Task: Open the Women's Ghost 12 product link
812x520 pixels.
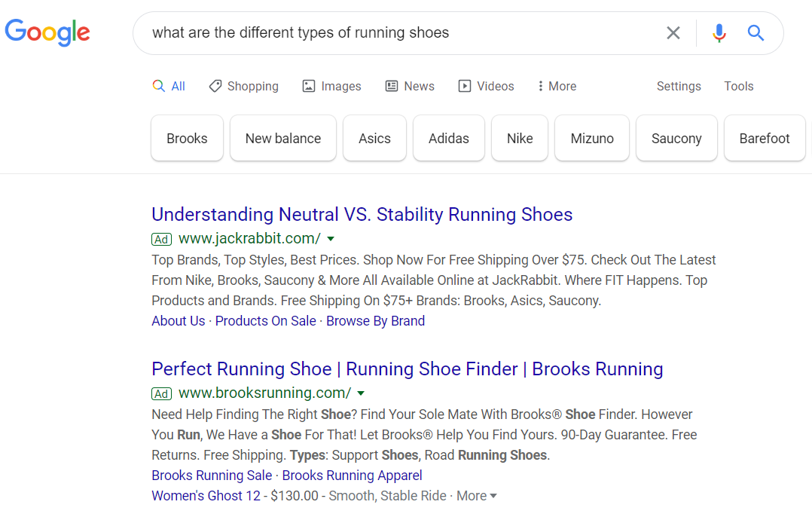Action: [206, 496]
